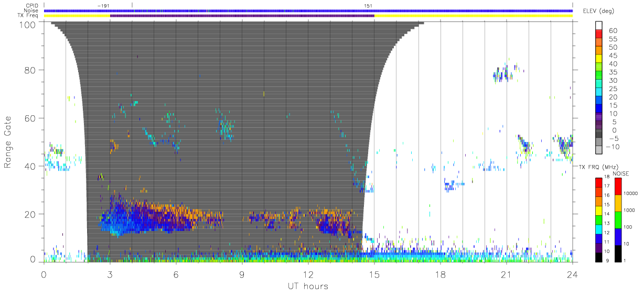This screenshot has width=644, height=297.
Task: Click the '55' label on ELEV legend
Action: pyautogui.click(x=613, y=39)
